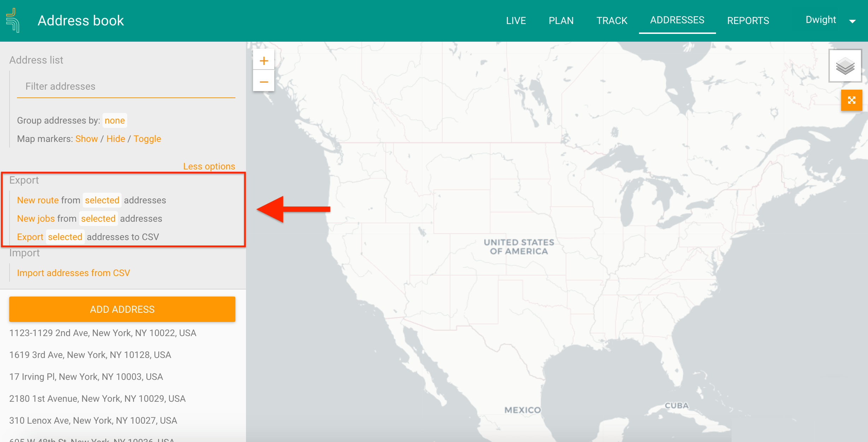Screen dimensions: 868x442
Task: Expand map to fullscreen view
Action: (x=852, y=100)
